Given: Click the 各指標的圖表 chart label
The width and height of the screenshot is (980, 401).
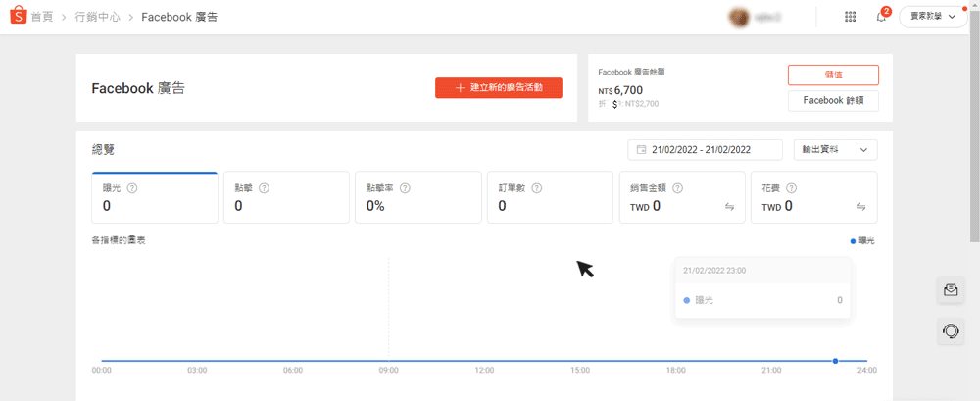Looking at the screenshot, I should [x=119, y=240].
